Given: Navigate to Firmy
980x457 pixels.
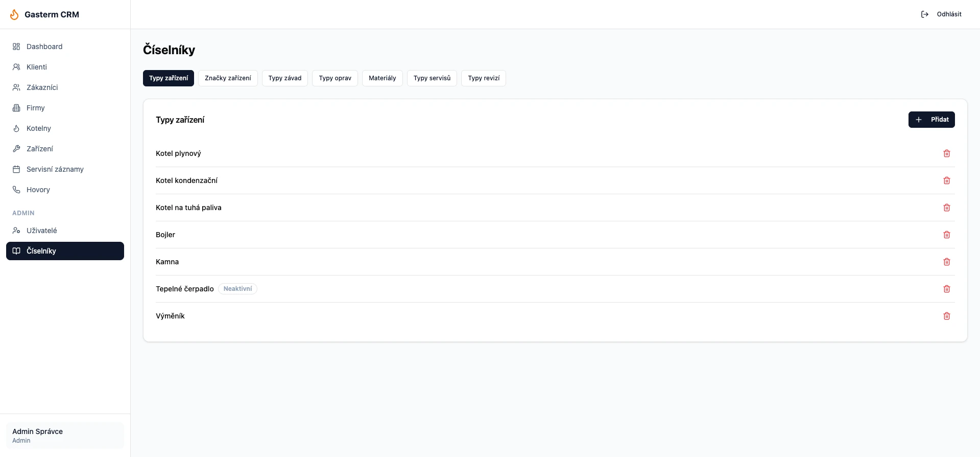Looking at the screenshot, I should (x=65, y=108).
